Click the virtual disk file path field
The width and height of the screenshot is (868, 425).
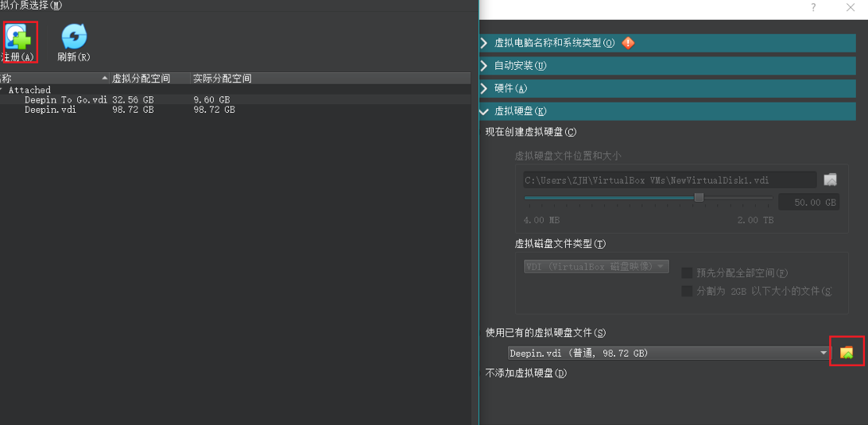click(670, 180)
